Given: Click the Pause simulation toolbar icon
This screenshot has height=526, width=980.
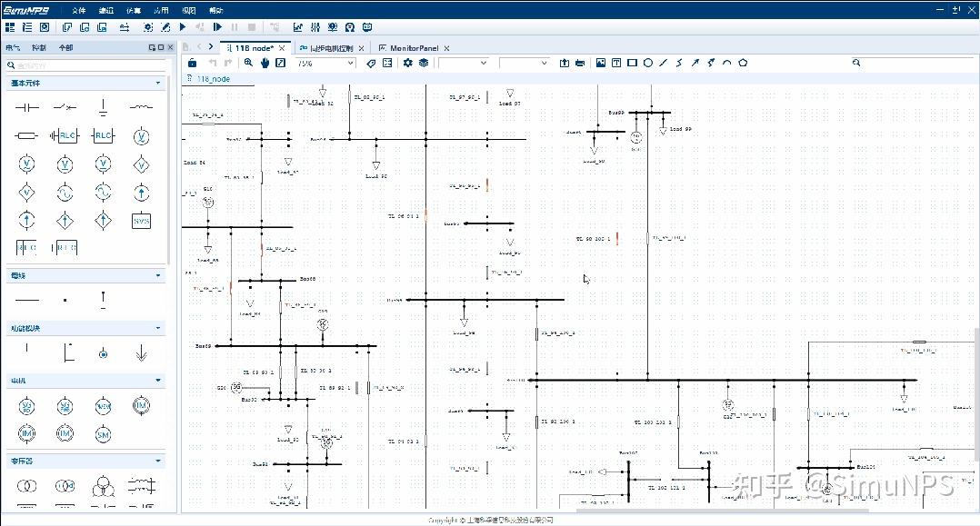Looking at the screenshot, I should (235, 26).
